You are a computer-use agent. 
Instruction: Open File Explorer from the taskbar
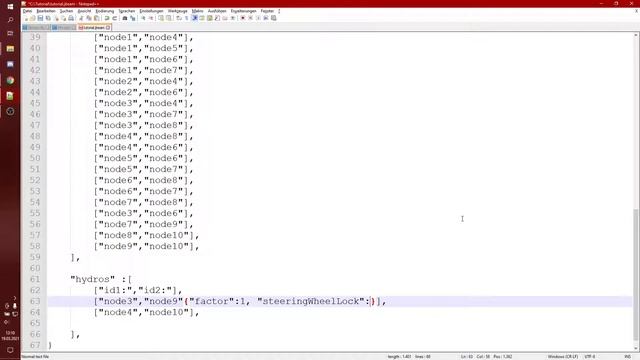10,49
